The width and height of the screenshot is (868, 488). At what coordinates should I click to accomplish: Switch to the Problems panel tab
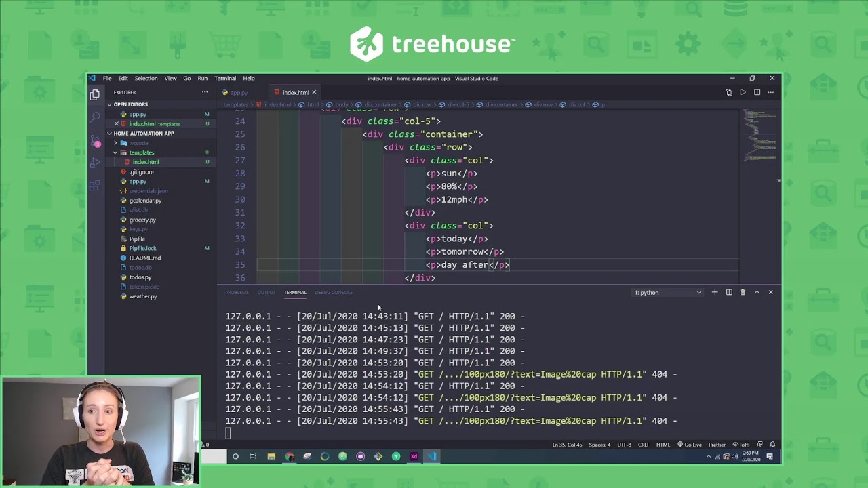tap(237, 292)
